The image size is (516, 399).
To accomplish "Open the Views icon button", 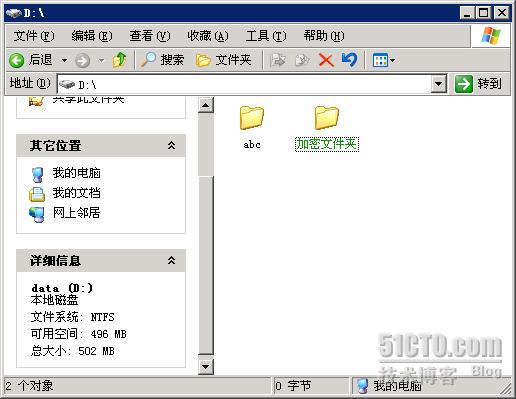I will (x=380, y=60).
